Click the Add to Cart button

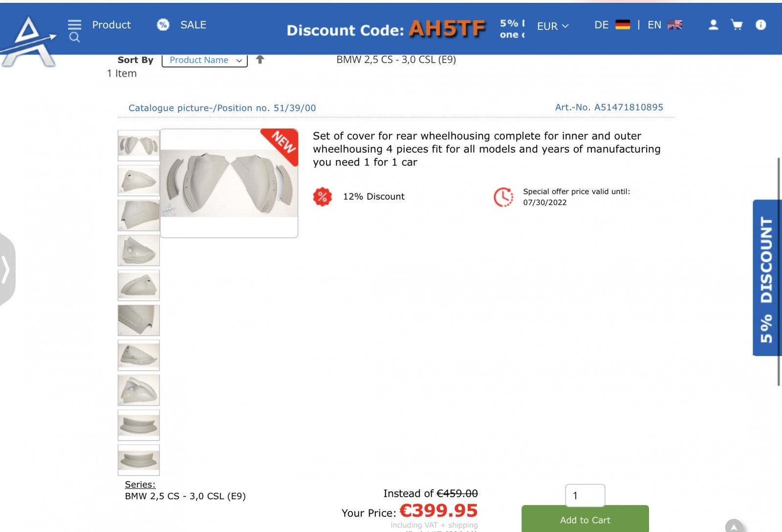point(585,519)
